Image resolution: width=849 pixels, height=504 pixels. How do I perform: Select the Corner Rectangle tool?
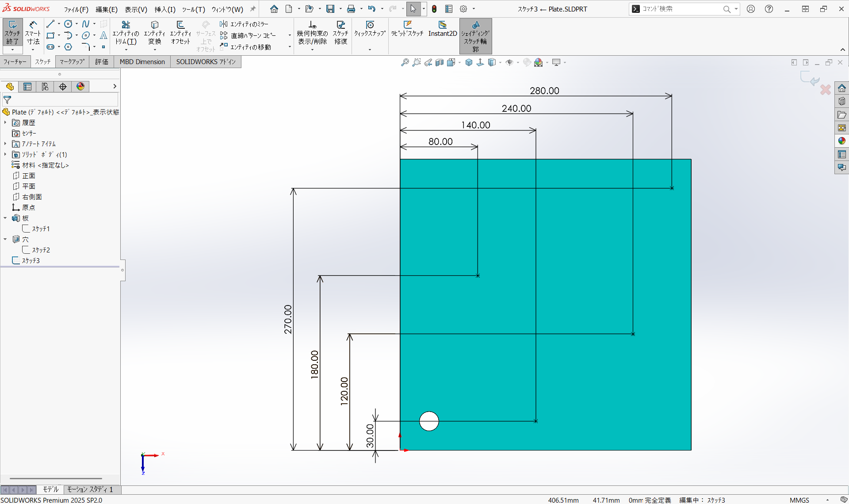pyautogui.click(x=50, y=35)
